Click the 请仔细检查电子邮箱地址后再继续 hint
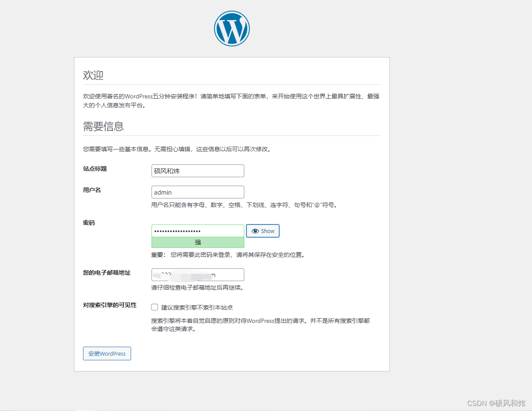This screenshot has height=411, width=532. [x=198, y=287]
